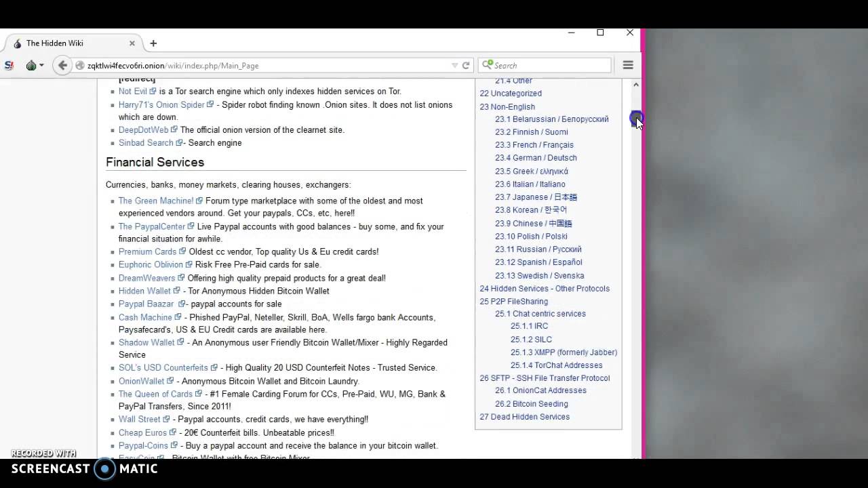Jump to 26.2 Bitcoin Seeding entry

(532, 404)
